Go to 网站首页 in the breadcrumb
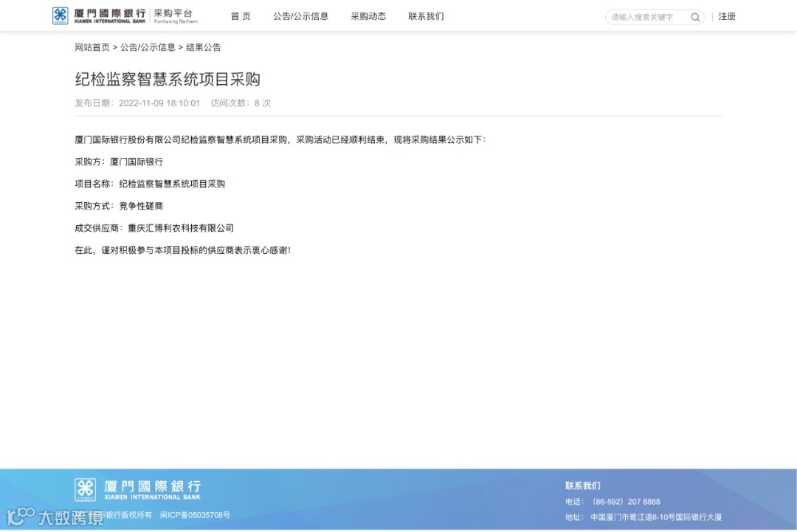This screenshot has height=532, width=797. [92, 47]
